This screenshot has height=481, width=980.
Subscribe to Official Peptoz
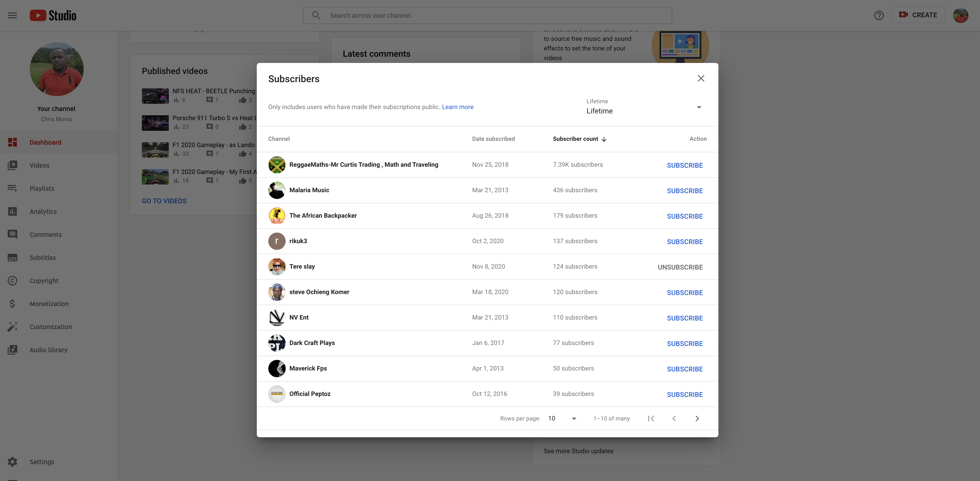[x=685, y=394]
